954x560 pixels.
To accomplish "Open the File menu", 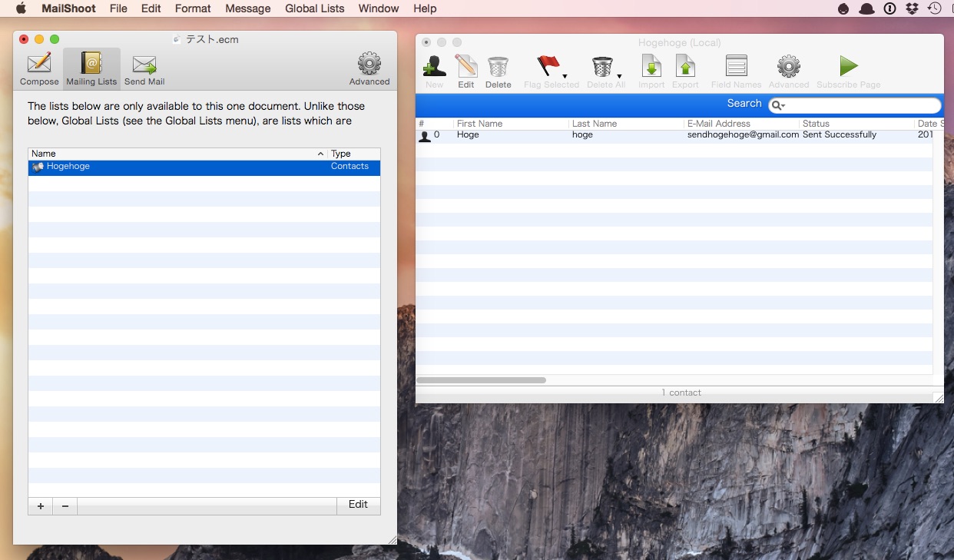I will tap(118, 8).
